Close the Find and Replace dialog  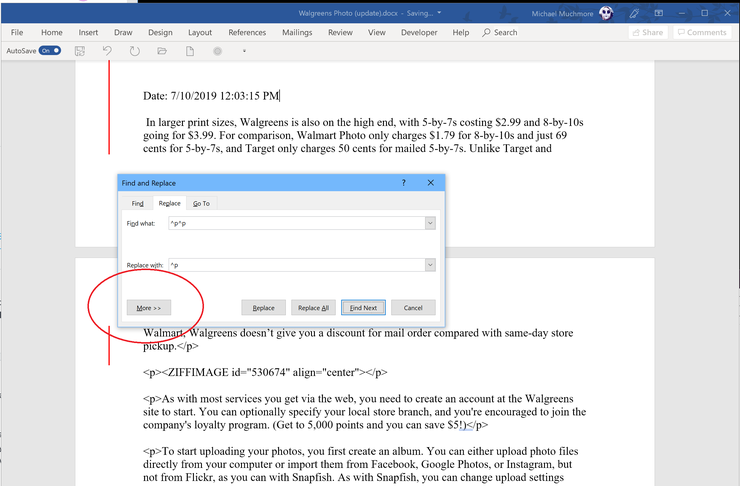(432, 183)
